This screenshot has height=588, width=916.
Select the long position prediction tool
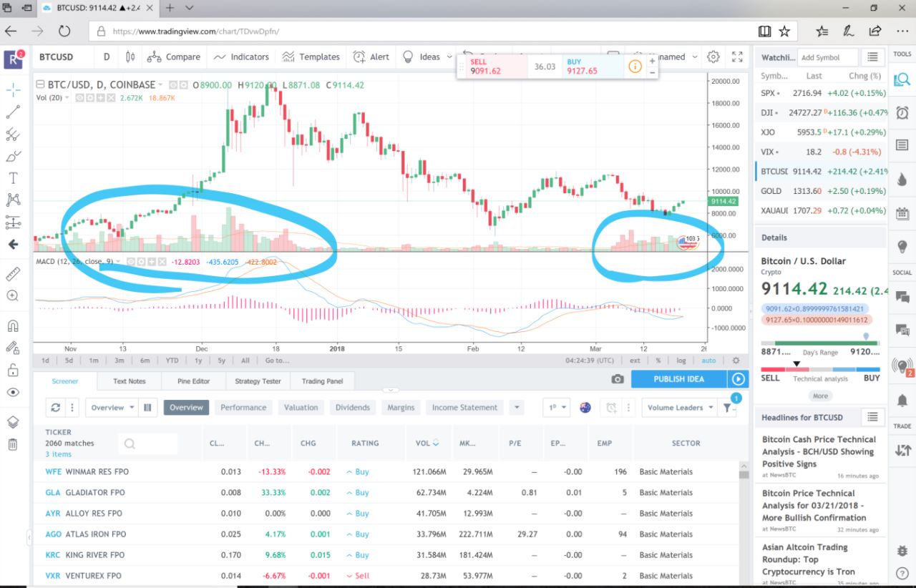pyautogui.click(x=13, y=222)
